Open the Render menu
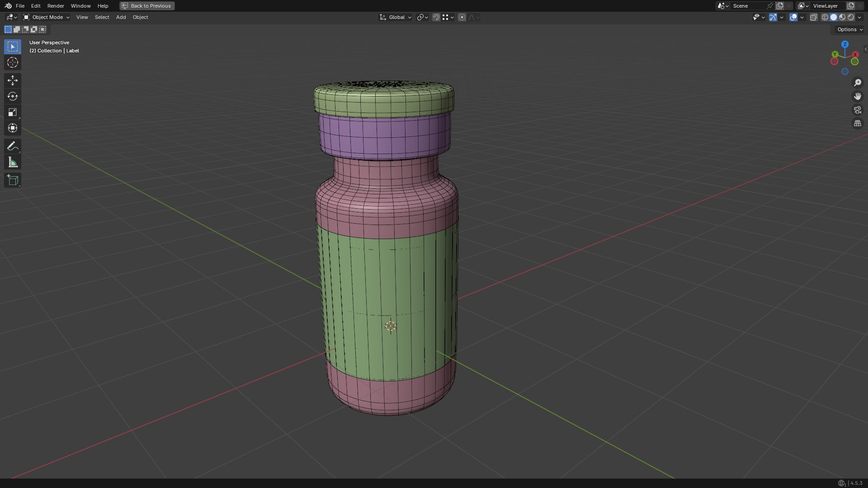Image resolution: width=868 pixels, height=488 pixels. pos(56,6)
